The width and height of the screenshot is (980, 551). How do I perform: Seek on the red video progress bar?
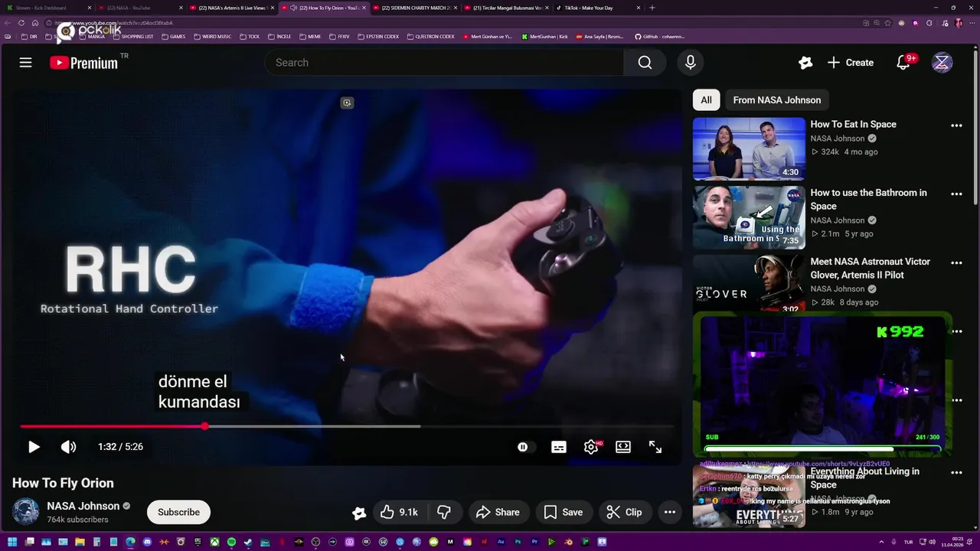pyautogui.click(x=347, y=426)
